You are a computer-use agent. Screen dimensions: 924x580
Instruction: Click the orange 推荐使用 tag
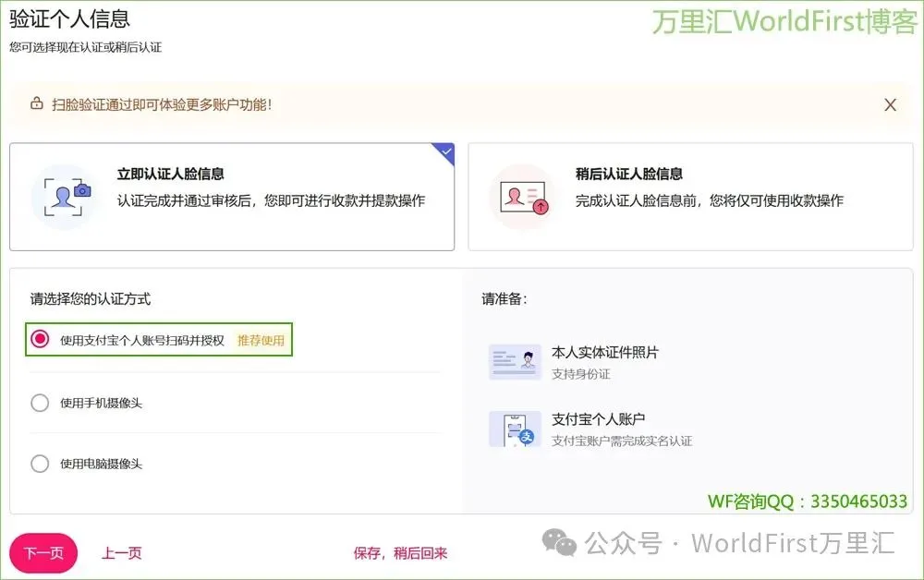pos(260,339)
